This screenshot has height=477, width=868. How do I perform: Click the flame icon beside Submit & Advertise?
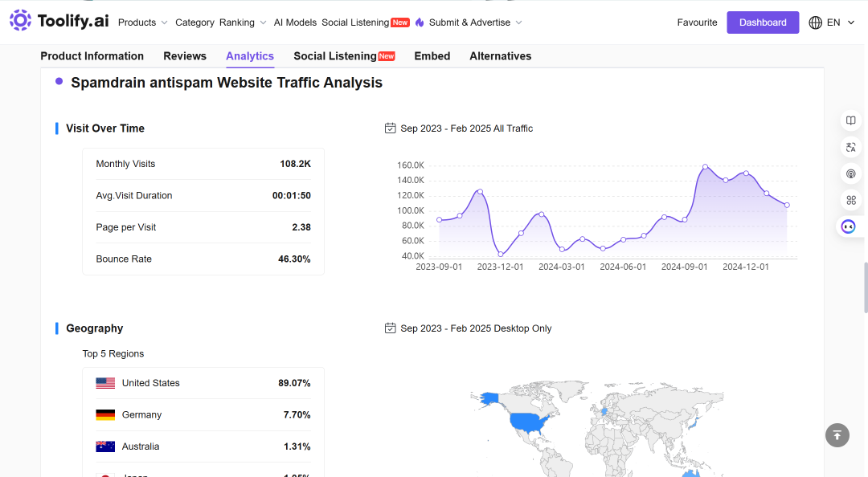click(x=420, y=22)
